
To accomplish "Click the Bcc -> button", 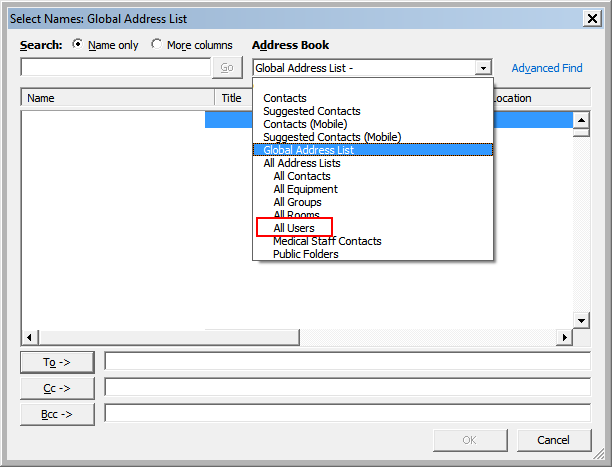I will [57, 414].
